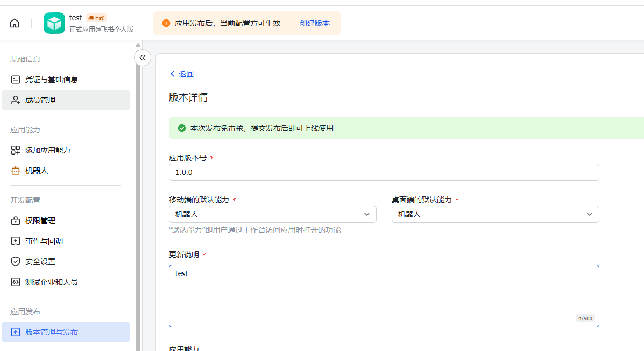The height and width of the screenshot is (351, 644).
Task: Click the orange 机器人 robot icon
Action: coord(16,171)
